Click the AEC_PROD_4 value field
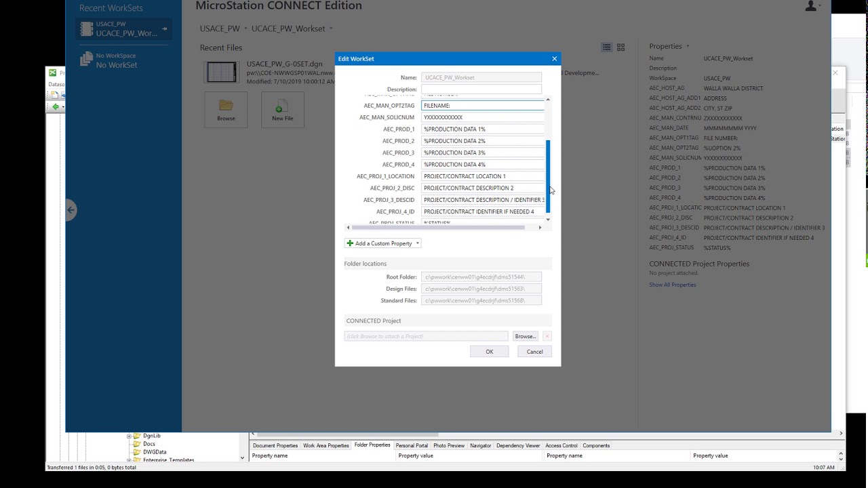 point(483,164)
